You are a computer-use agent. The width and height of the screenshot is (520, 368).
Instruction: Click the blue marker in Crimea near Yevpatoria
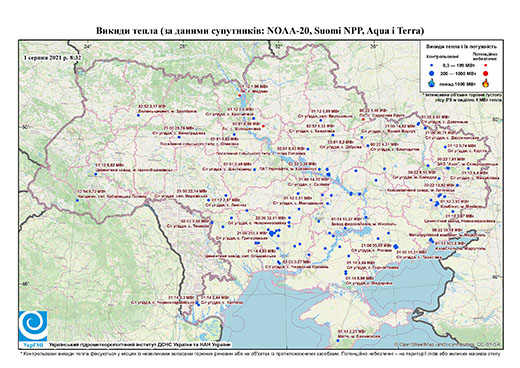[338, 340]
